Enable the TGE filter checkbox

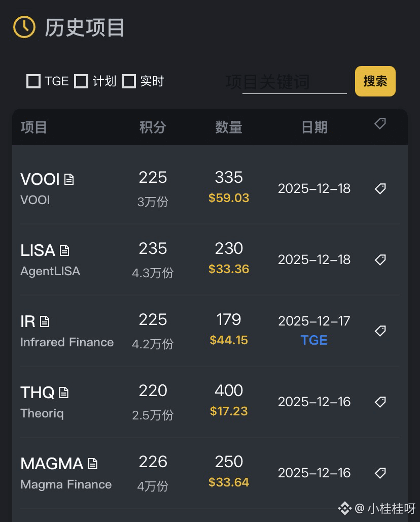[33, 81]
